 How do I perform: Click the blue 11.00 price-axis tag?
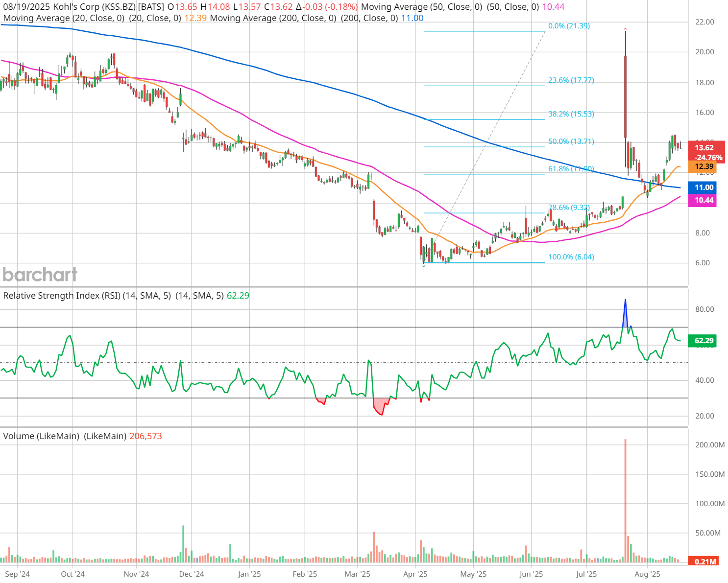(x=703, y=187)
